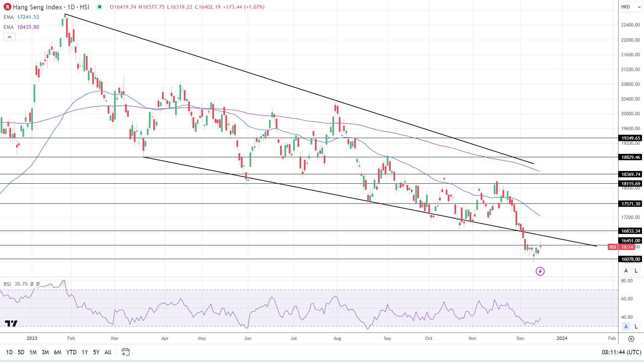The height and width of the screenshot is (362, 644).
Task: Open chart settings gear icon
Action: coord(631,339)
